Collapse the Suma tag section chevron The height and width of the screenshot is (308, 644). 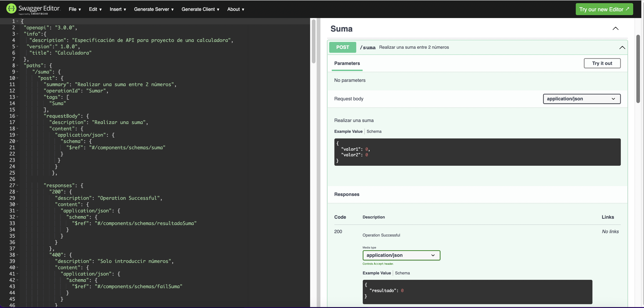[x=615, y=29]
